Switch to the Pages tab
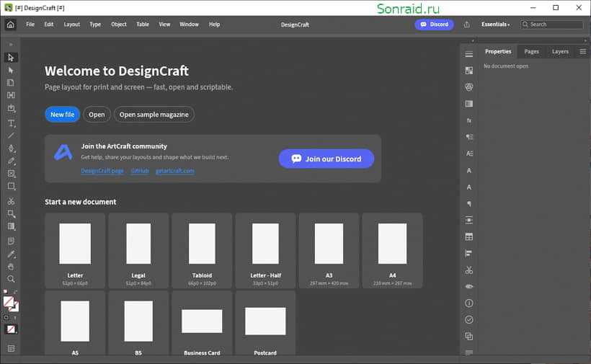This screenshot has height=364, width=591. 531,52
